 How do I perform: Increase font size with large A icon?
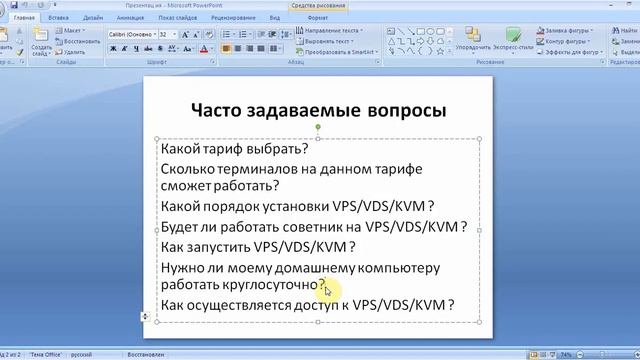185,35
